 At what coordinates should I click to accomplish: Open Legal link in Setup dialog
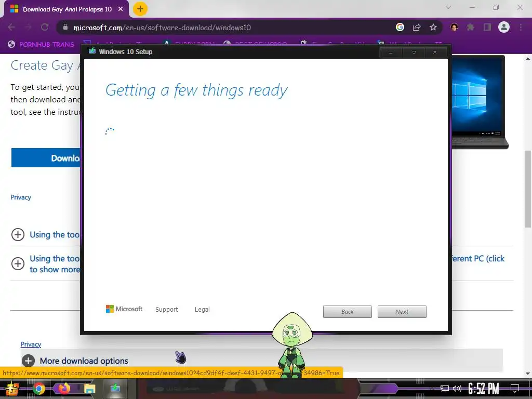coord(202,310)
